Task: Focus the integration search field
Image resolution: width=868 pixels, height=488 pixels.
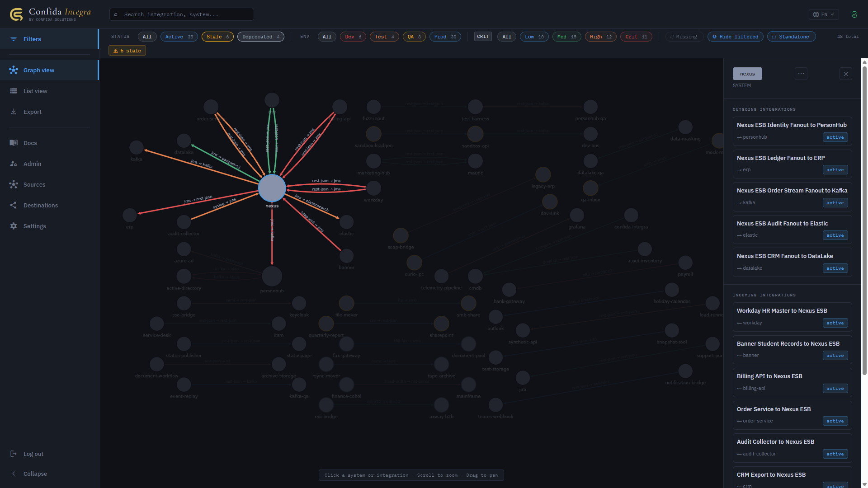Action: pos(182,14)
